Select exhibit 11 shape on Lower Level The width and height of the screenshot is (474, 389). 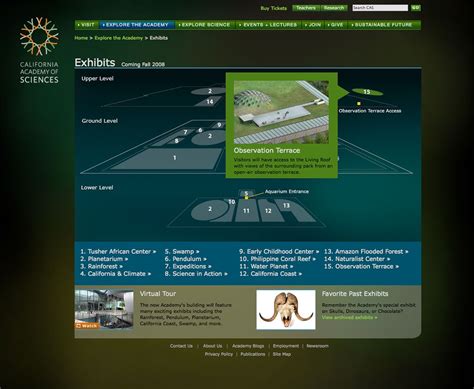tap(246, 211)
